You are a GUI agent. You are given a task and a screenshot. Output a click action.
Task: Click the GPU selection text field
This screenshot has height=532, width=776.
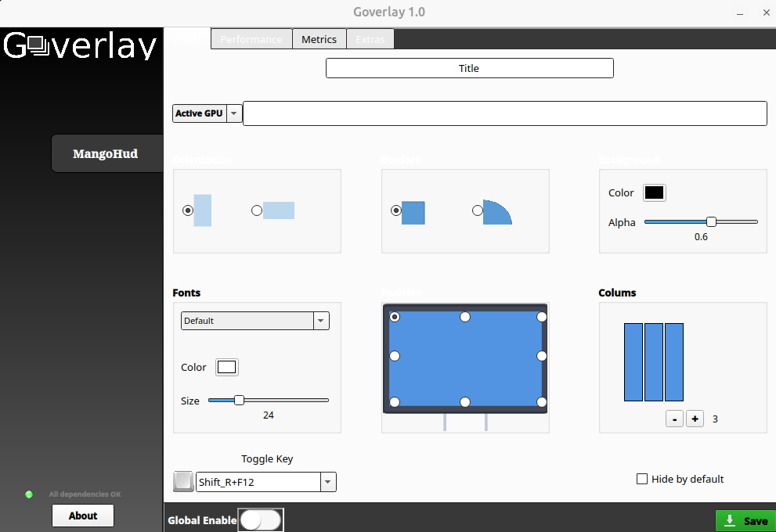click(505, 113)
